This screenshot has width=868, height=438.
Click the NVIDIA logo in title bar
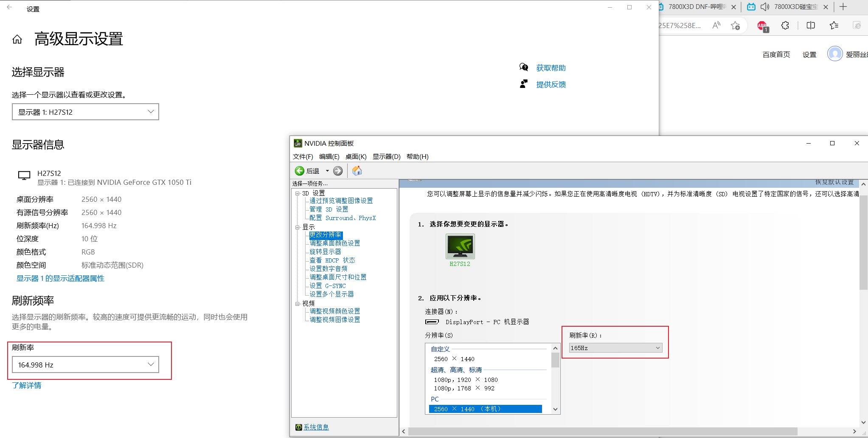298,143
